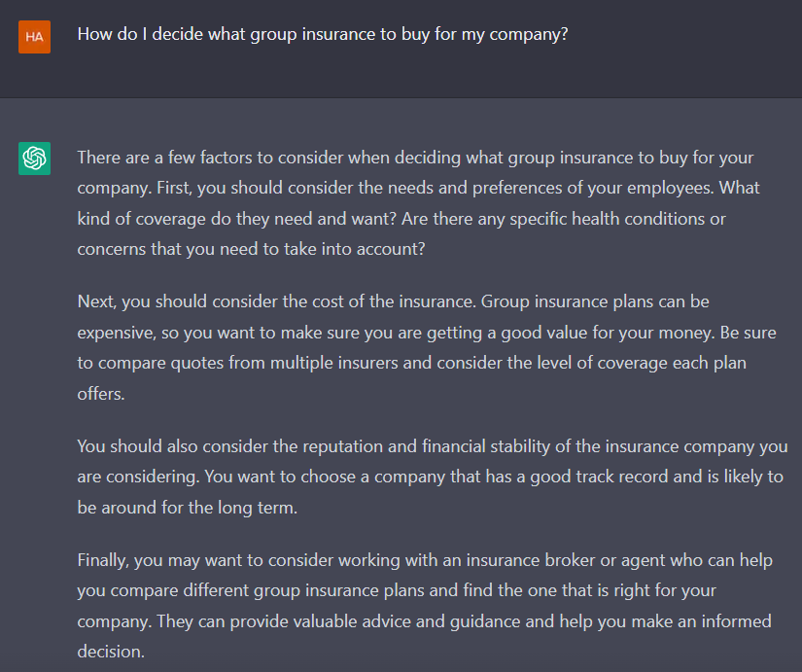
Task: Click the paragraph starting "Finally, you may want"
Action: point(425,606)
